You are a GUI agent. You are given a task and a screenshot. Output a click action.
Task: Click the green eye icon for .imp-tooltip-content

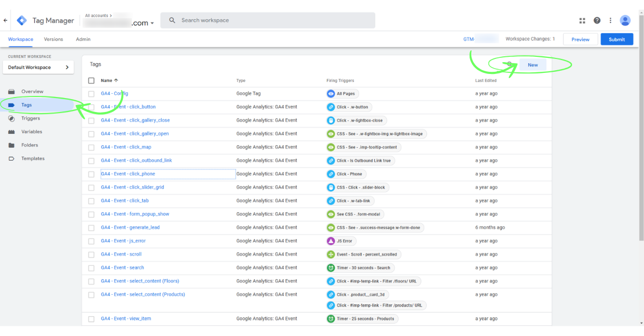[331, 147]
